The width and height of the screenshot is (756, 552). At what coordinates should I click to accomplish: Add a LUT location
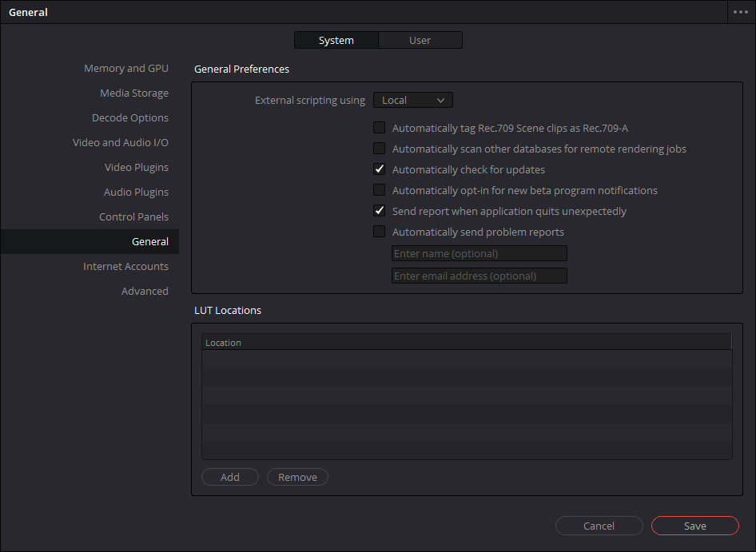tap(230, 477)
